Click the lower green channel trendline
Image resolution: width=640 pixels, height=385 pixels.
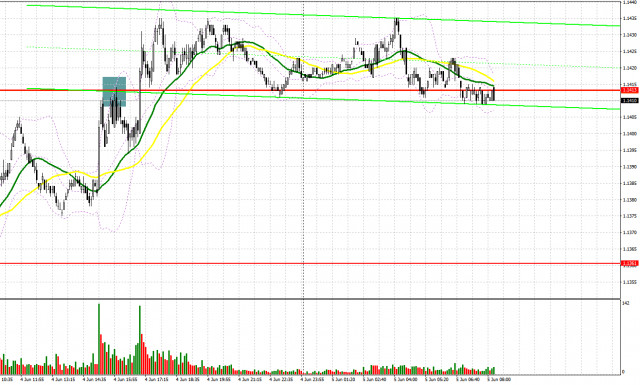coord(323,98)
